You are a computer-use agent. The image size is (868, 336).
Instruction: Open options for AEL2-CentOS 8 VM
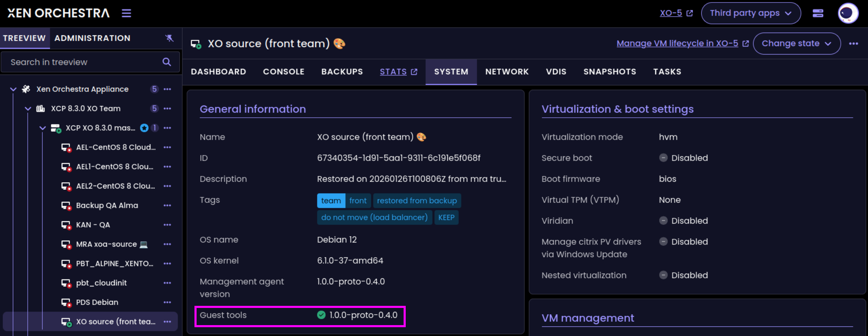[167, 186]
